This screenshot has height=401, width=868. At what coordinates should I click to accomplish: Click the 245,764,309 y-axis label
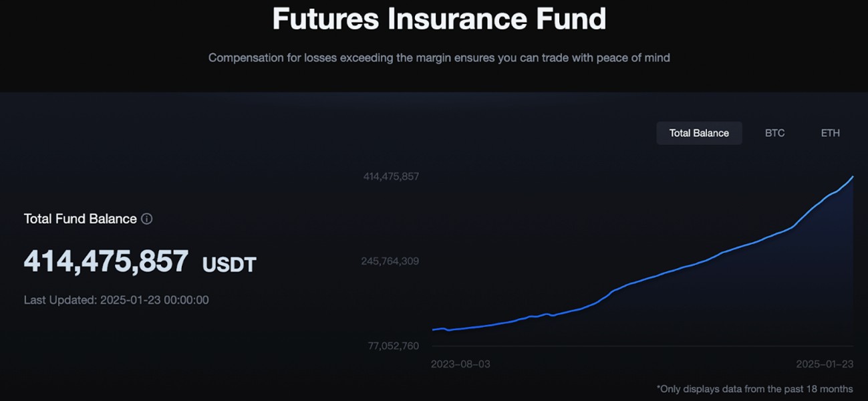(390, 261)
